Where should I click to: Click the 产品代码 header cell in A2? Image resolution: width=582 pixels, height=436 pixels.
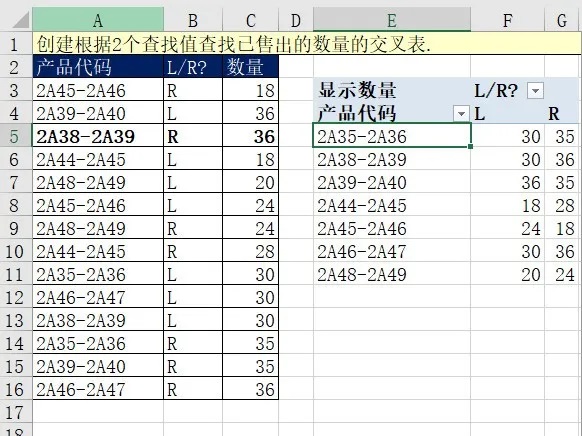98,67
